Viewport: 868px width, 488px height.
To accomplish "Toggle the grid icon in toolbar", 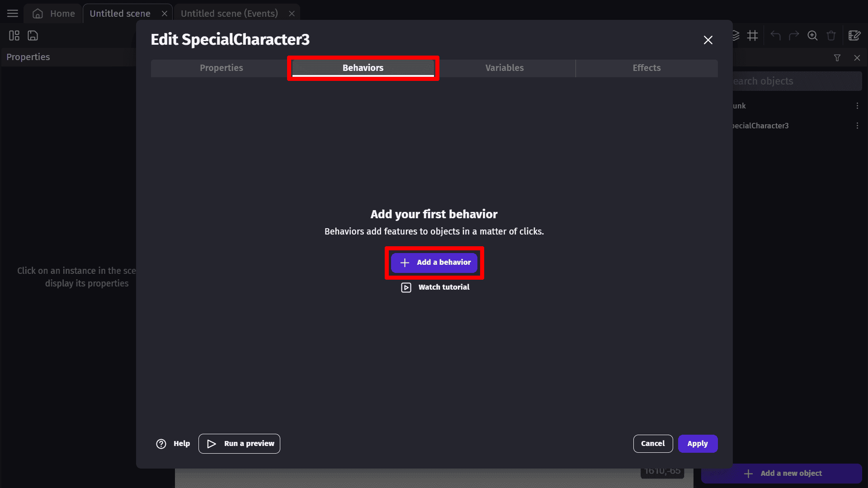I will click(752, 36).
